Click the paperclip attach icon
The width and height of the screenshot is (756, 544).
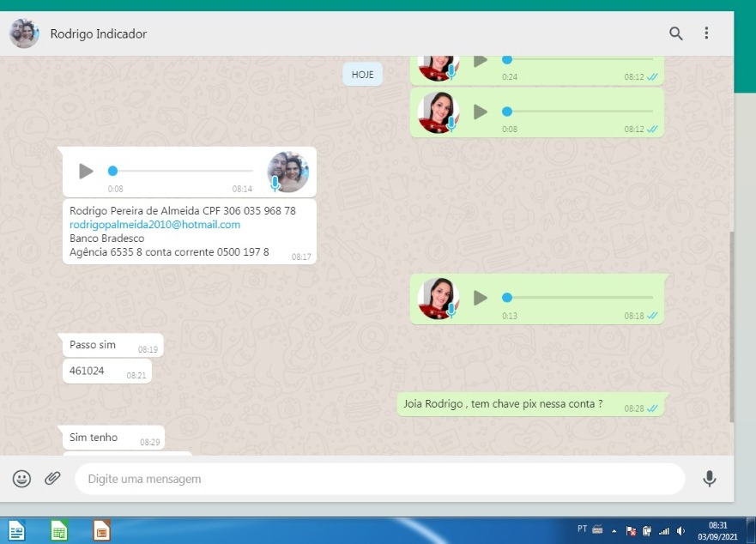click(52, 479)
